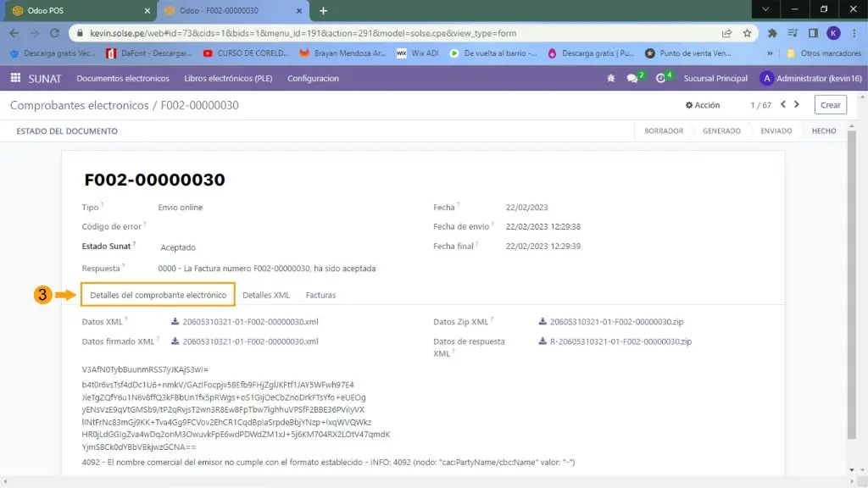This screenshot has width=868, height=488.
Task: Download the Datos Zip XML file
Action: [x=616, y=322]
